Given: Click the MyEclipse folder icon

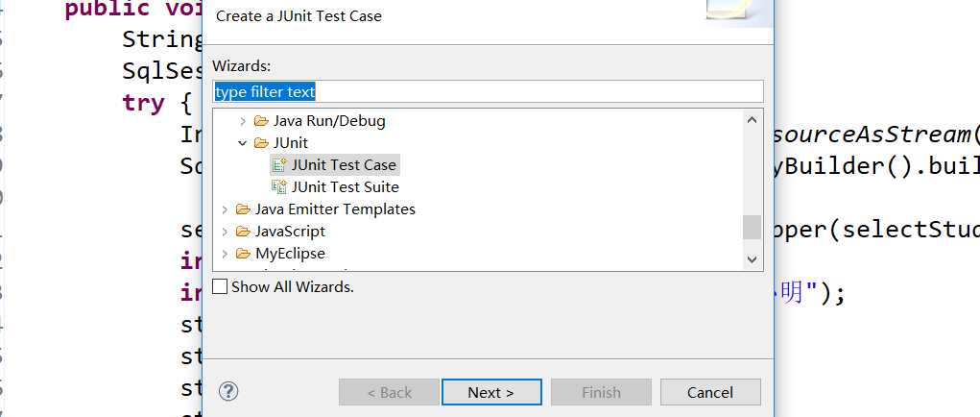Looking at the screenshot, I should click(243, 254).
